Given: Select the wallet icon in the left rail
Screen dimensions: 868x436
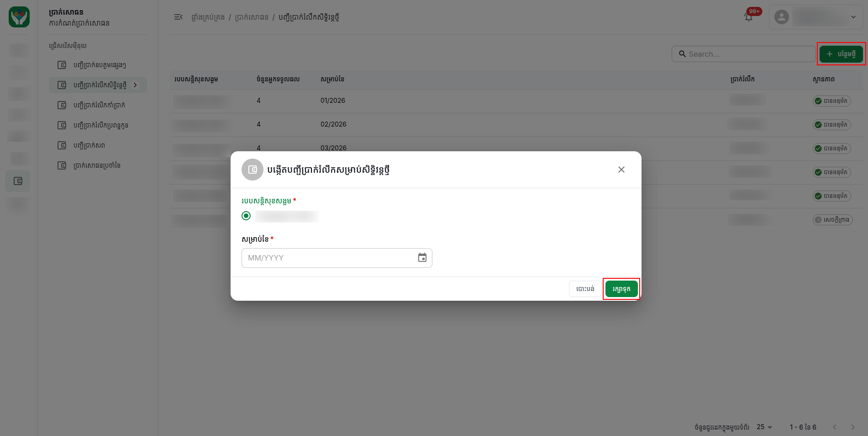Looking at the screenshot, I should pos(18,181).
